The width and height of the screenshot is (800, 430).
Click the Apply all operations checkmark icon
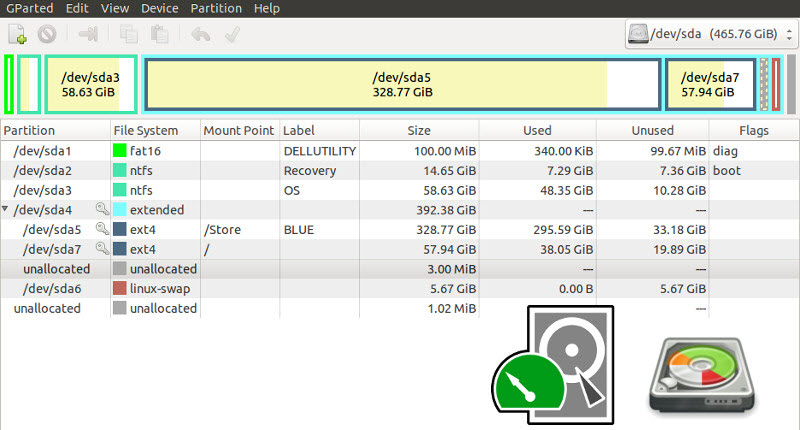tap(231, 35)
